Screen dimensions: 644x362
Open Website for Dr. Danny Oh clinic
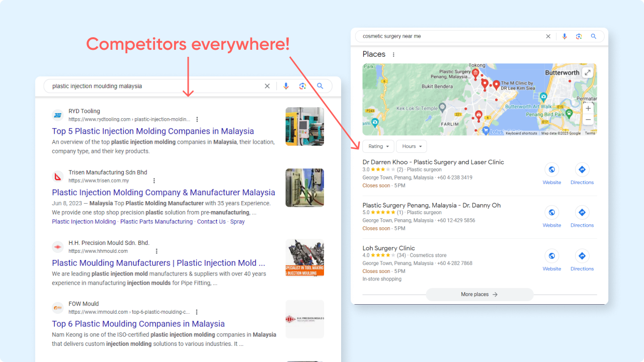(x=552, y=217)
